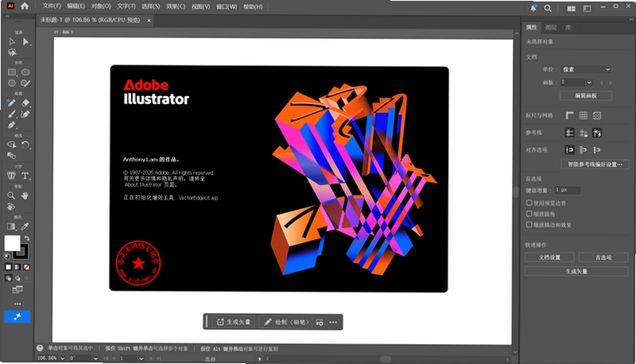
Task: Click the Edit Toolbar three-dots icon
Action: 17,304
